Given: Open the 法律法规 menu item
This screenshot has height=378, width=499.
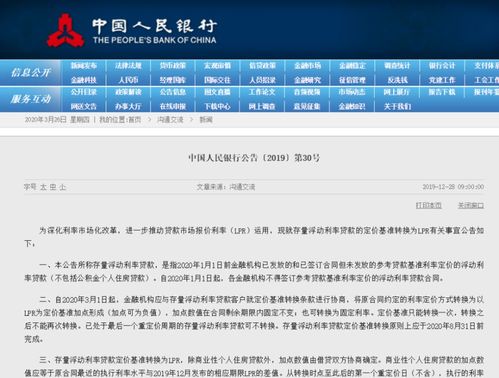Looking at the screenshot, I should click(128, 66).
